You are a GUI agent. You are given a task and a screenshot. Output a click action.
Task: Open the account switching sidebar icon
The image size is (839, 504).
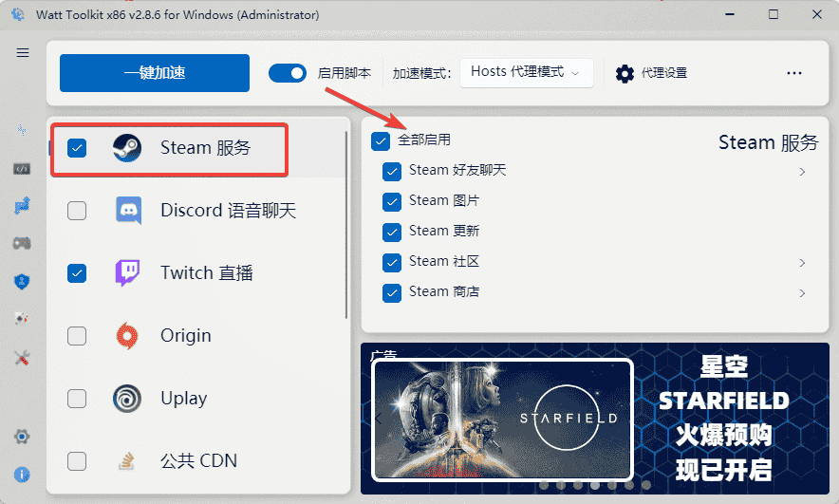point(22,205)
